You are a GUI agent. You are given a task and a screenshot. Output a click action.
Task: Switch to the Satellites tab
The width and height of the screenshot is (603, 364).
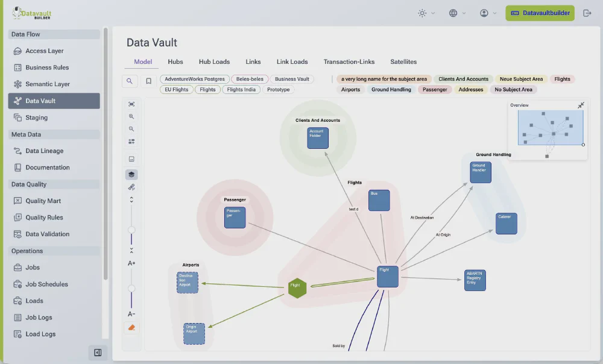403,61
